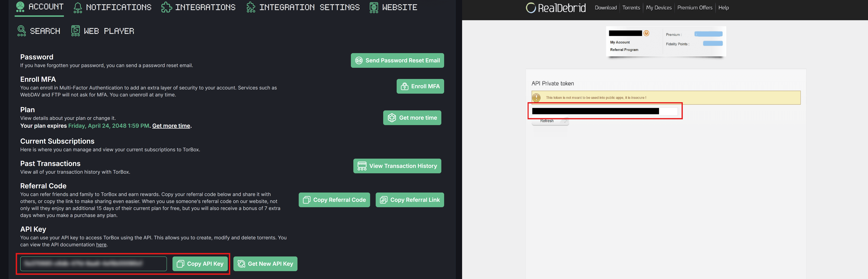
Task: Click the Enroll MFA button
Action: (x=420, y=86)
